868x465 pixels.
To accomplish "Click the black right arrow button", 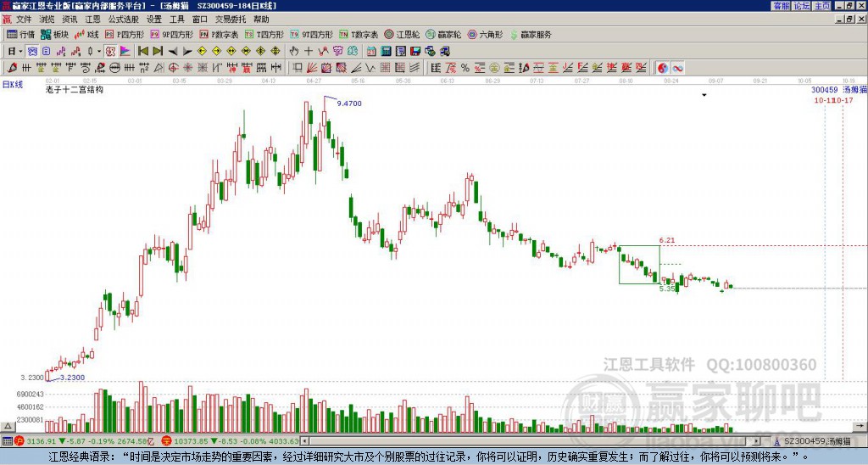I will pos(187,52).
